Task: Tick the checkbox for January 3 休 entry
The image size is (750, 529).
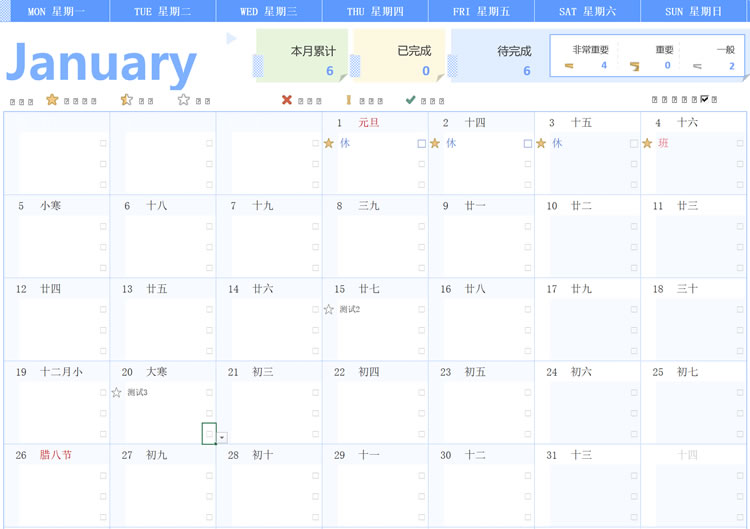Action: click(634, 143)
